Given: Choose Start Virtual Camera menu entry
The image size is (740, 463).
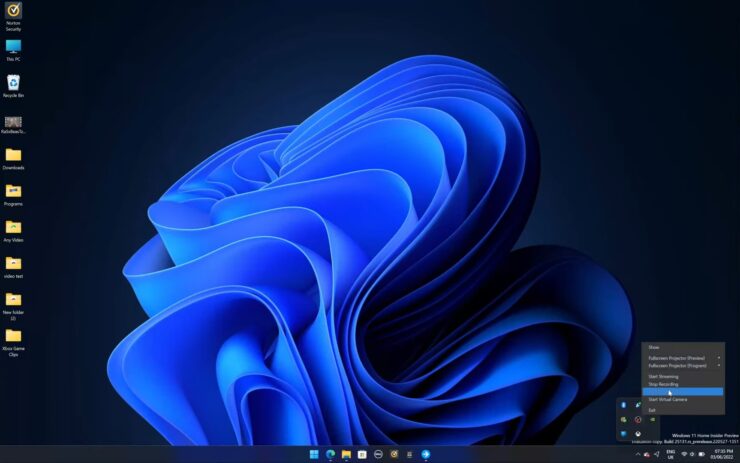Looking at the screenshot, I should [683, 400].
